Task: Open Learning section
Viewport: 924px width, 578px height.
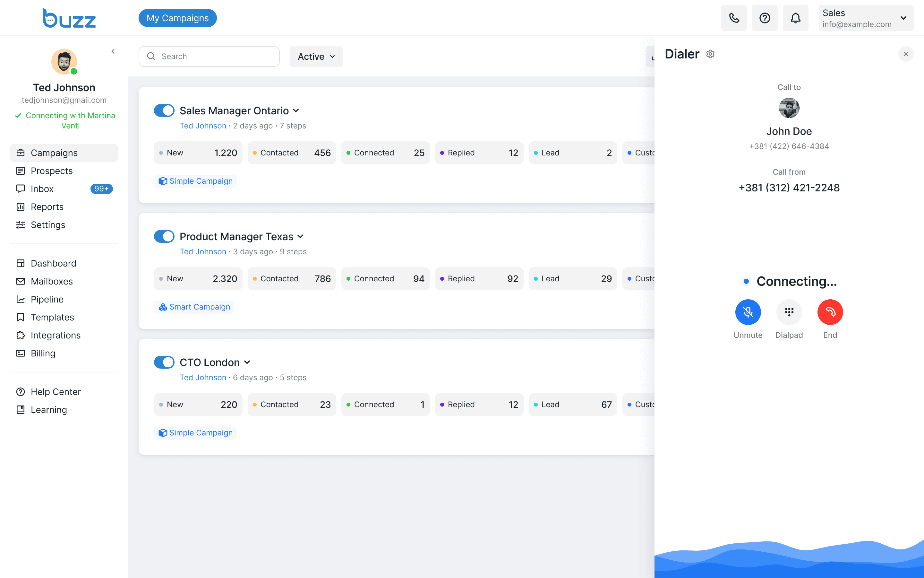Action: coord(64,410)
